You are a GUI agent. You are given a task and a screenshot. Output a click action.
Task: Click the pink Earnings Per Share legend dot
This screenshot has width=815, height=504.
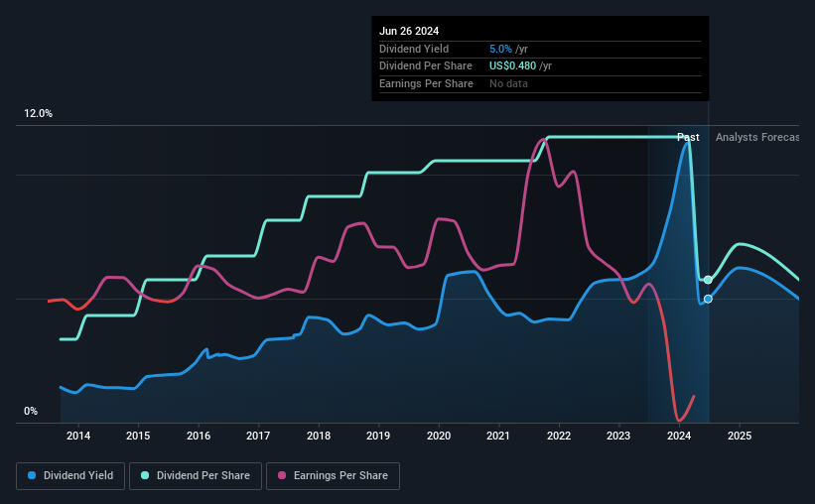(282, 475)
